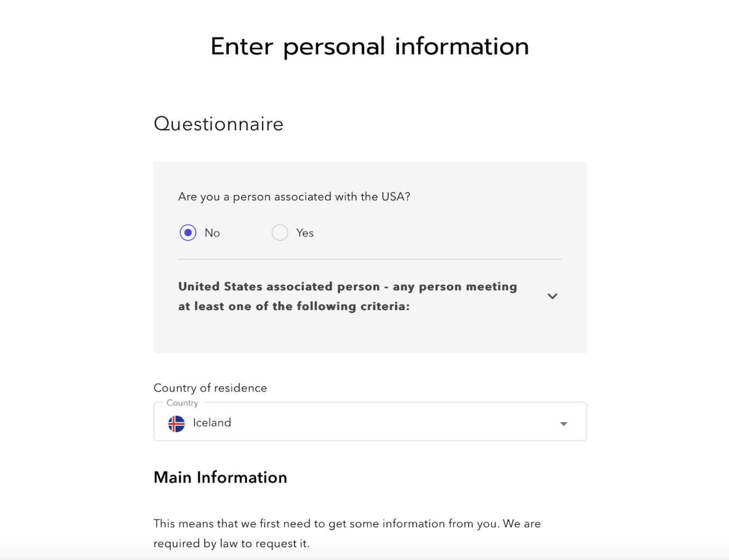Screen dimensions: 729x560
Task: Click the Enter personal information title
Action: click(369, 46)
